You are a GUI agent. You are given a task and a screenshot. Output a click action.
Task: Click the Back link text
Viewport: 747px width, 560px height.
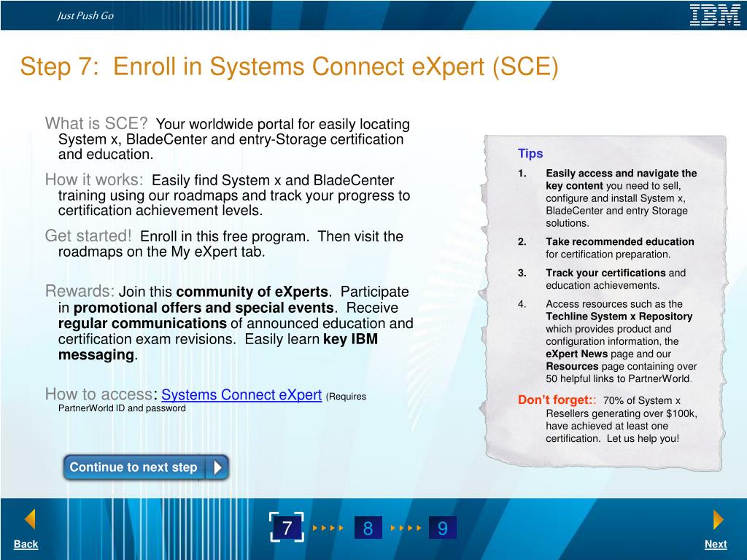tap(26, 544)
